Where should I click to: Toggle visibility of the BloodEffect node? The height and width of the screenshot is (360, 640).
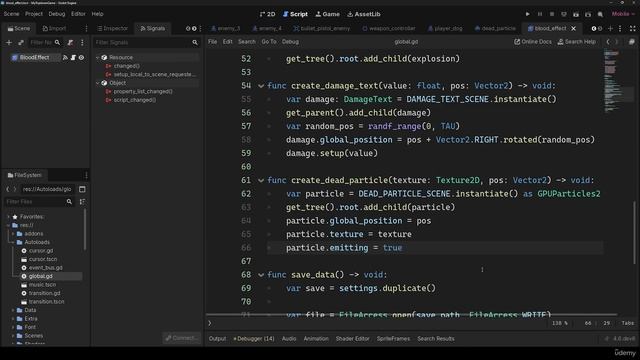81,58
